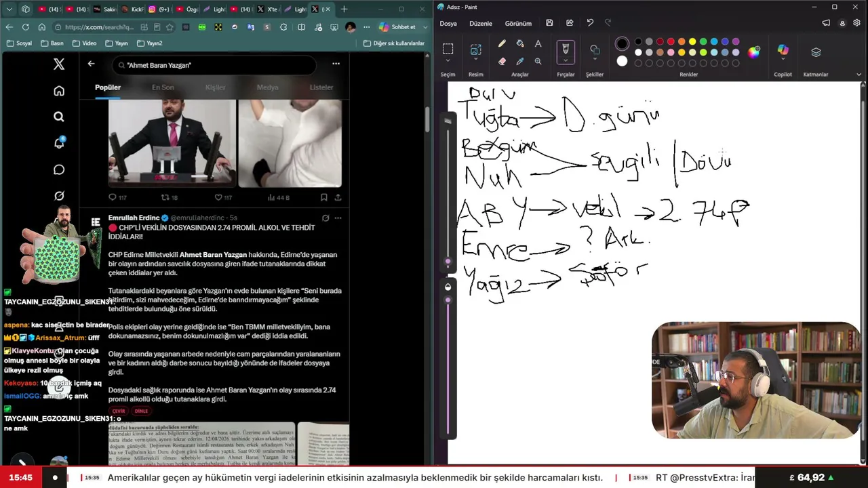
Task: Bookmark this page with the star icon
Action: coord(170,27)
